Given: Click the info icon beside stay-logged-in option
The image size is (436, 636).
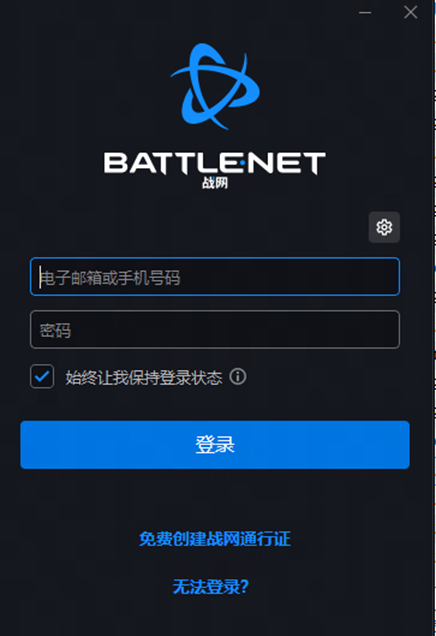Looking at the screenshot, I should tap(238, 377).
